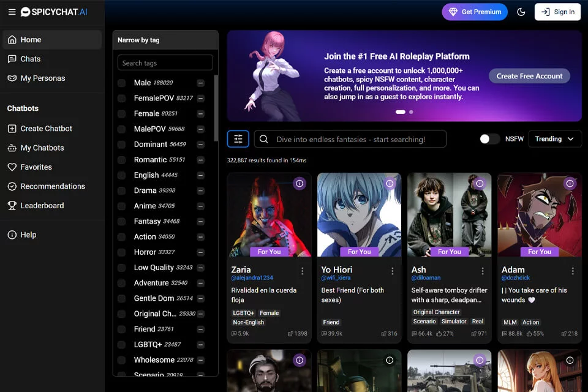Click the search magnifier icon
The width and height of the screenshot is (588, 392).
point(263,139)
